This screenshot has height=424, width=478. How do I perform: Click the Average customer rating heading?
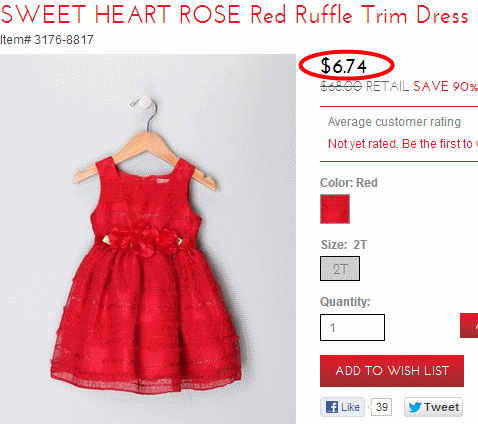[x=394, y=122]
